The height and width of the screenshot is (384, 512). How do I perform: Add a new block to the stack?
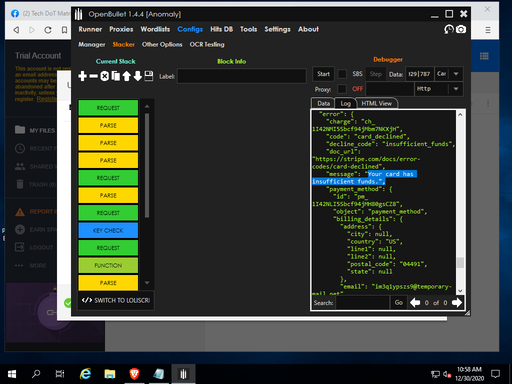(x=82, y=76)
